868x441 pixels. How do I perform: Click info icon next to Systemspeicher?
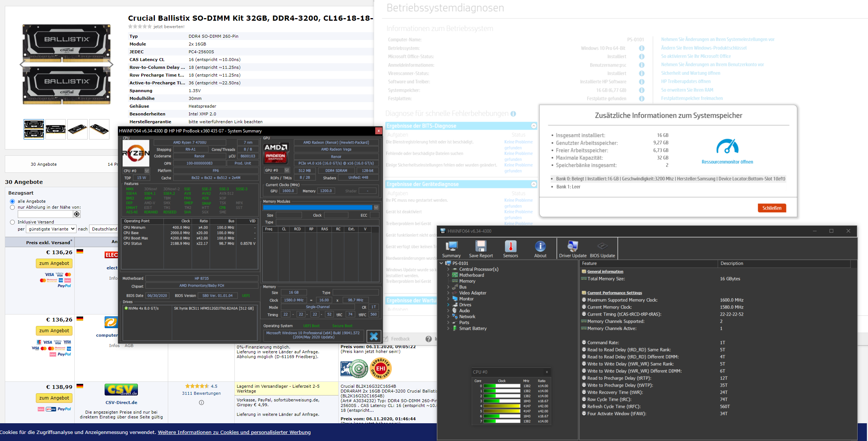(x=642, y=90)
